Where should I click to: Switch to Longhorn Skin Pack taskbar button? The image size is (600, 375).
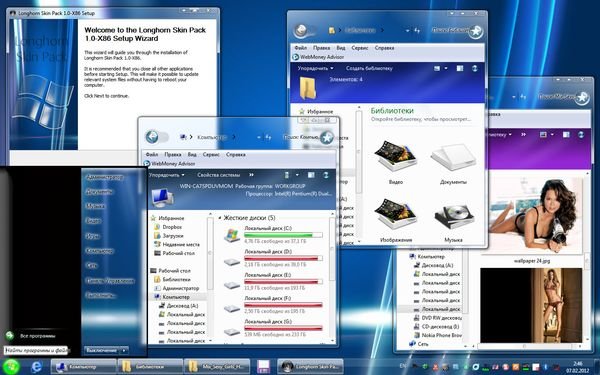[x=310, y=367]
